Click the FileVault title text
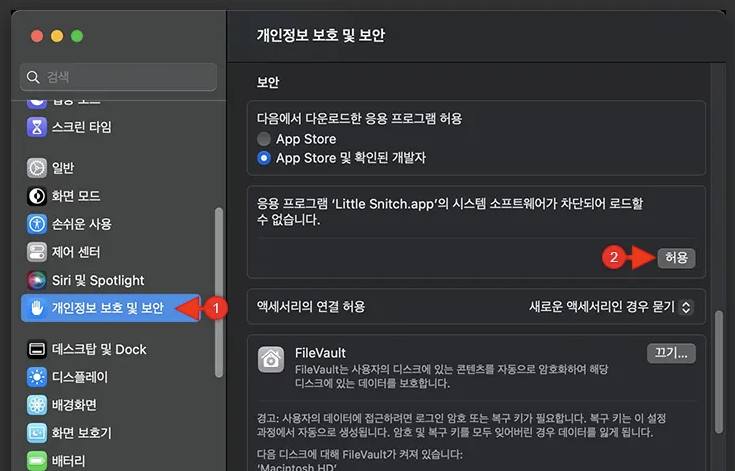735x471 pixels. (320, 353)
